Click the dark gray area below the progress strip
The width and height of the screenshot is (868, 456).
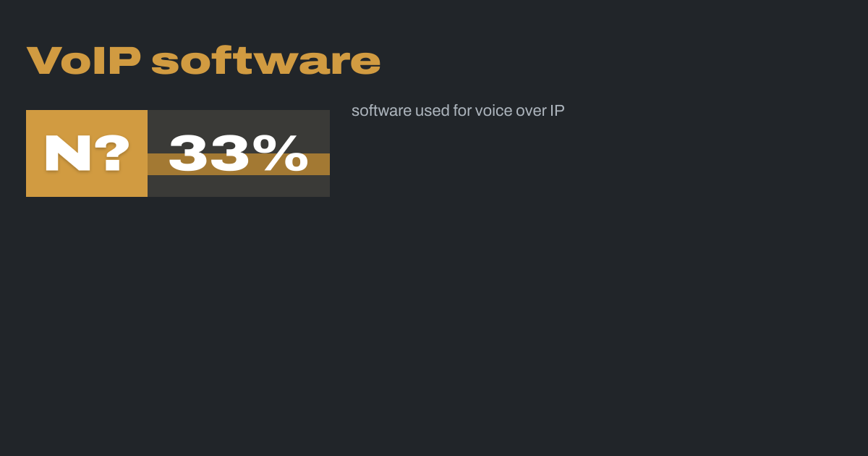click(239, 186)
